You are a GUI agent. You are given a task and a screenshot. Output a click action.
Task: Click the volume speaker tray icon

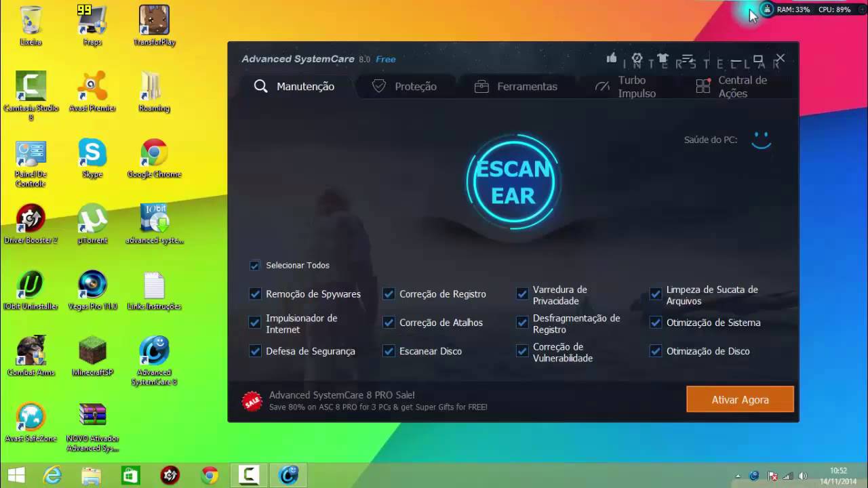tap(804, 476)
